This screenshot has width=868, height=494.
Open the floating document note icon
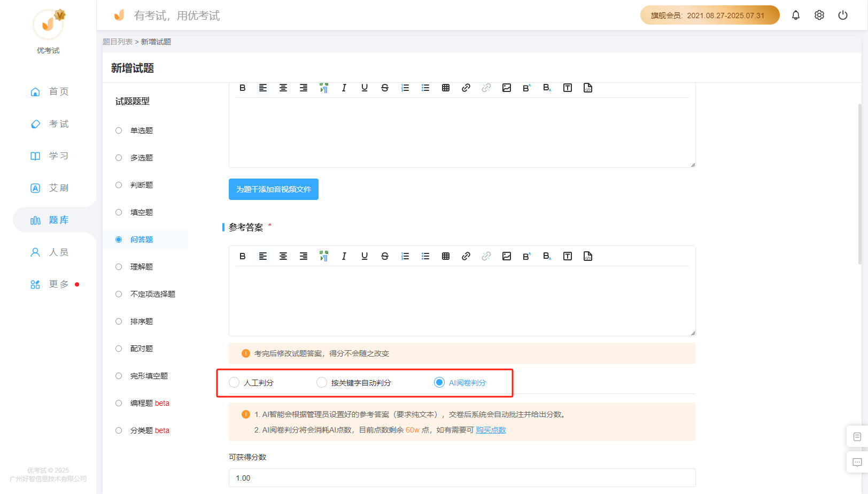pos(857,437)
